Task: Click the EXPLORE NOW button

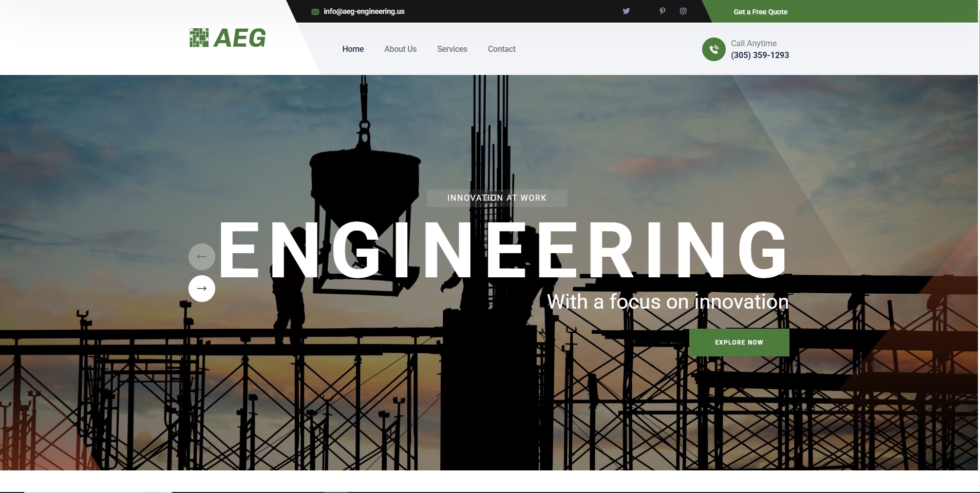Action: [740, 342]
